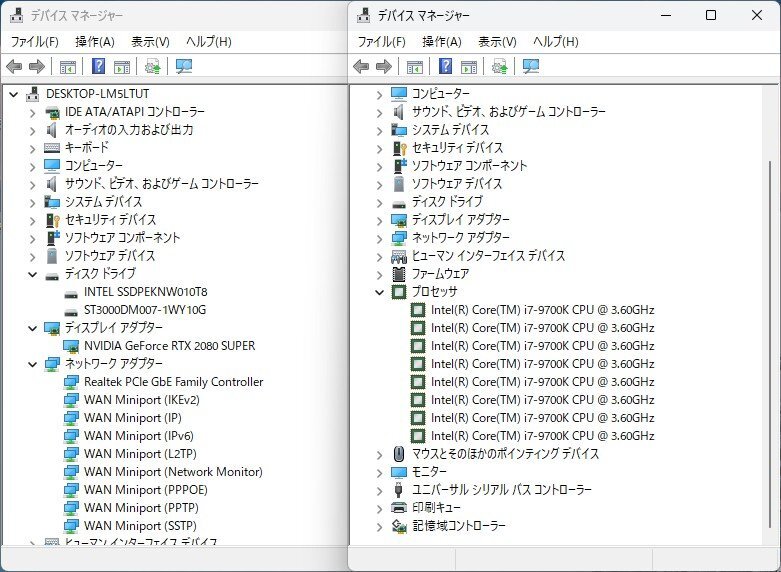Open ファイル(F) menu in left window
The height and width of the screenshot is (572, 781).
coord(35,41)
